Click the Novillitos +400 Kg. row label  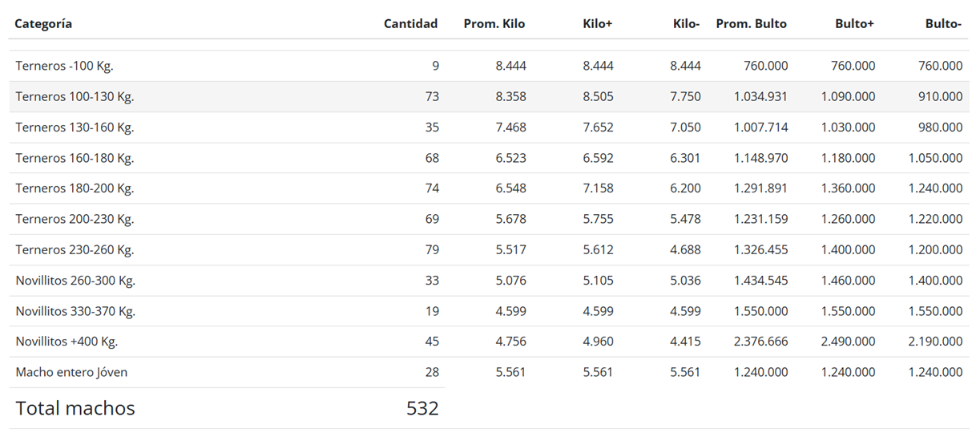click(x=67, y=342)
